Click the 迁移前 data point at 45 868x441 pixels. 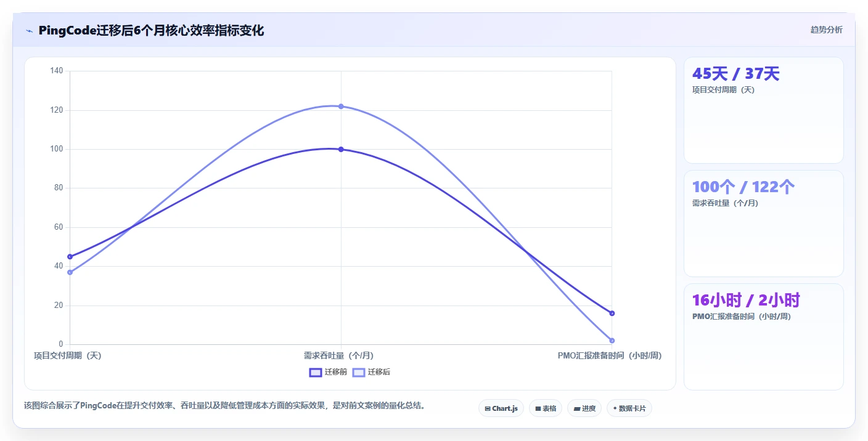click(70, 257)
